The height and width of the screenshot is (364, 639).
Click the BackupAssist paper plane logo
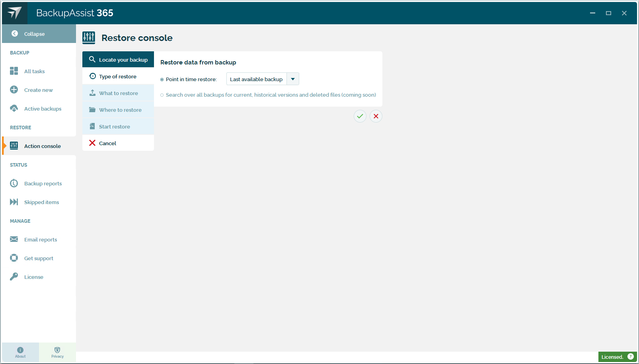tap(15, 13)
